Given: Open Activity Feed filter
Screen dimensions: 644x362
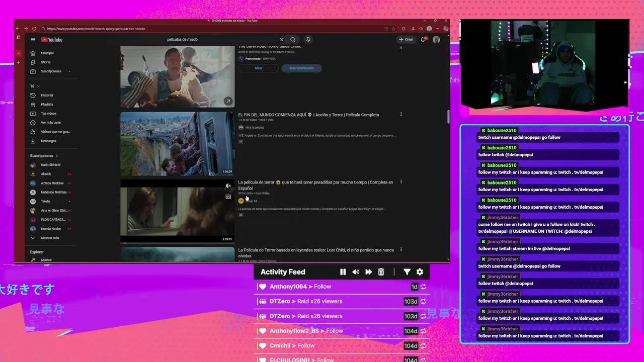Looking at the screenshot, I should pyautogui.click(x=407, y=272).
